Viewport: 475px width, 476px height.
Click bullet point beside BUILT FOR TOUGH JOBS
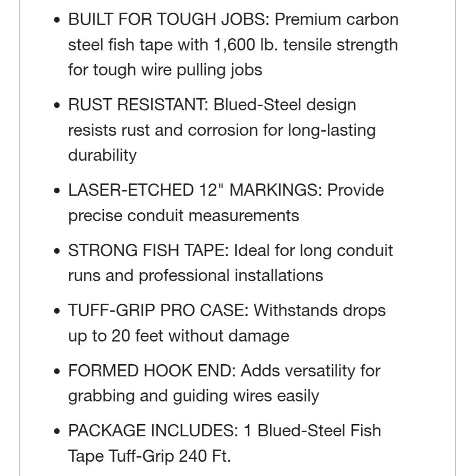[57, 20]
